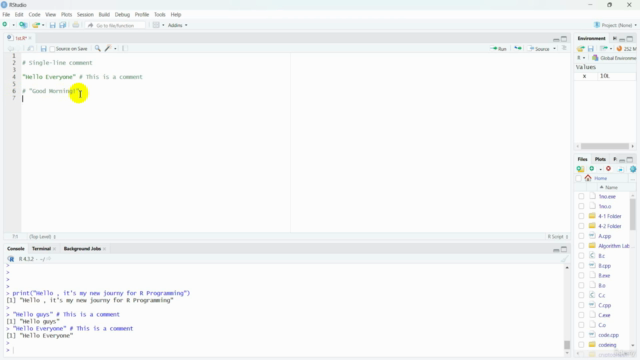
Task: Tick the checkbox for 1no.o
Action: click(581, 206)
